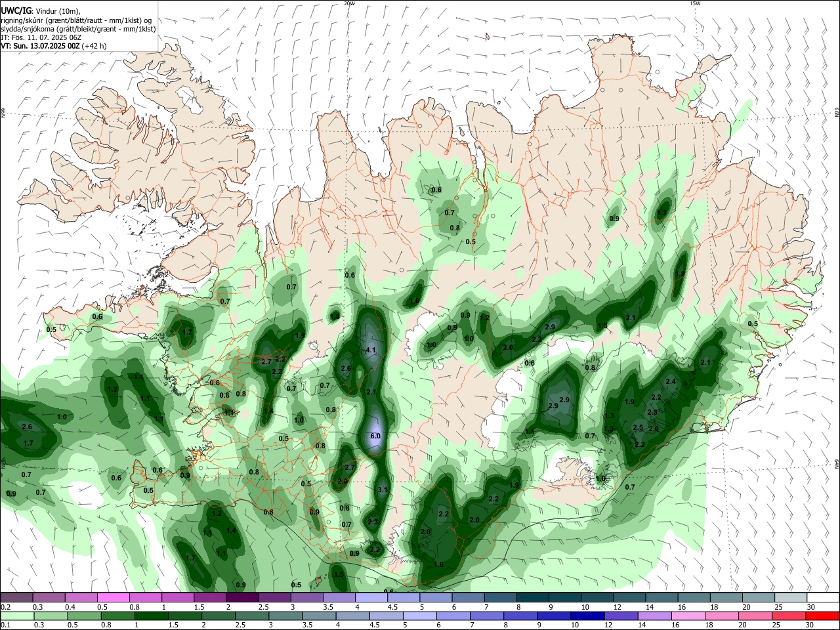Select the 'VT: Sun. 13.07.2025 00Z (+42 h)' line
The width and height of the screenshot is (840, 630).
(x=54, y=46)
